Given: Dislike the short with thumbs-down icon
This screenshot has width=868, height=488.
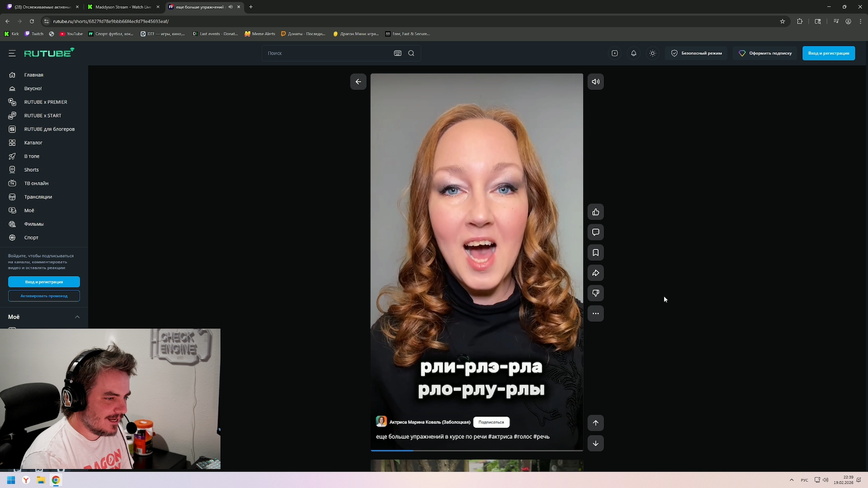Looking at the screenshot, I should pyautogui.click(x=595, y=293).
